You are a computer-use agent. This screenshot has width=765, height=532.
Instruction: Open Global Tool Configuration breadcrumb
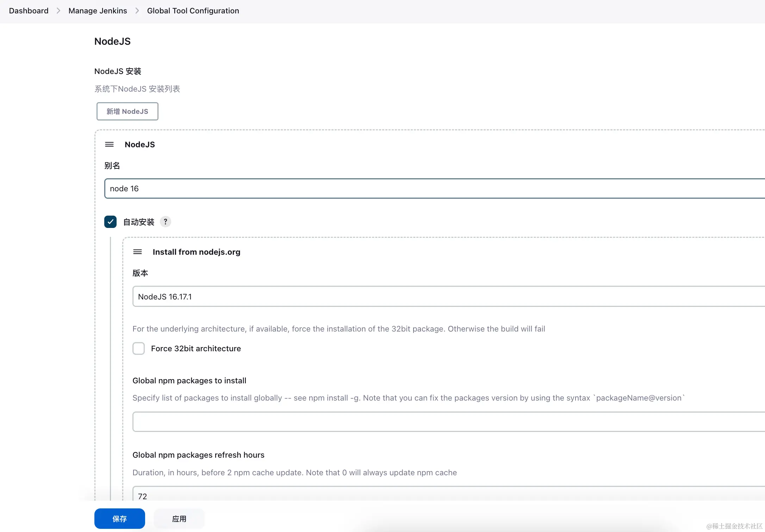[x=193, y=11]
